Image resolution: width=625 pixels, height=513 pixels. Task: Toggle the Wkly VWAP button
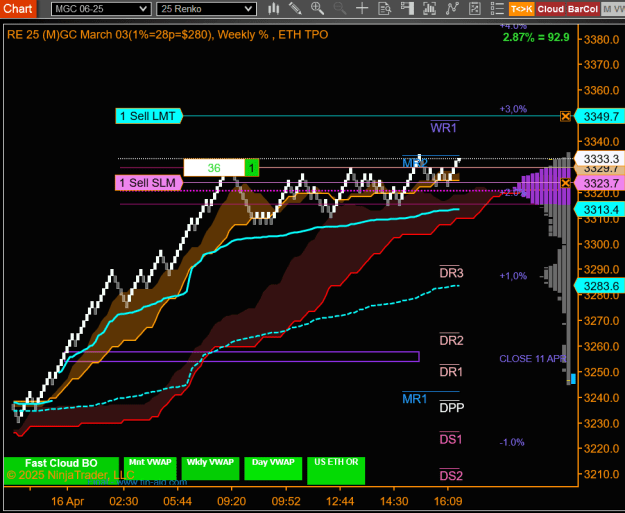click(210, 469)
